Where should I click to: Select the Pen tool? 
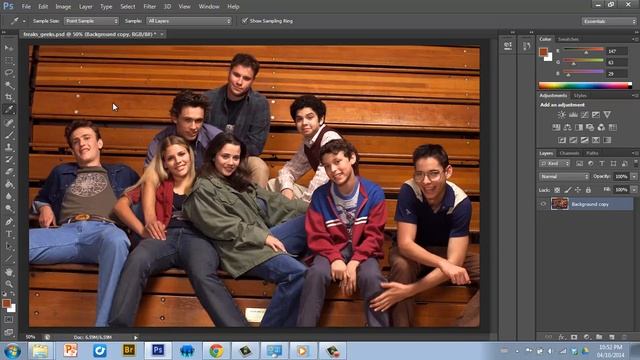coord(9,222)
